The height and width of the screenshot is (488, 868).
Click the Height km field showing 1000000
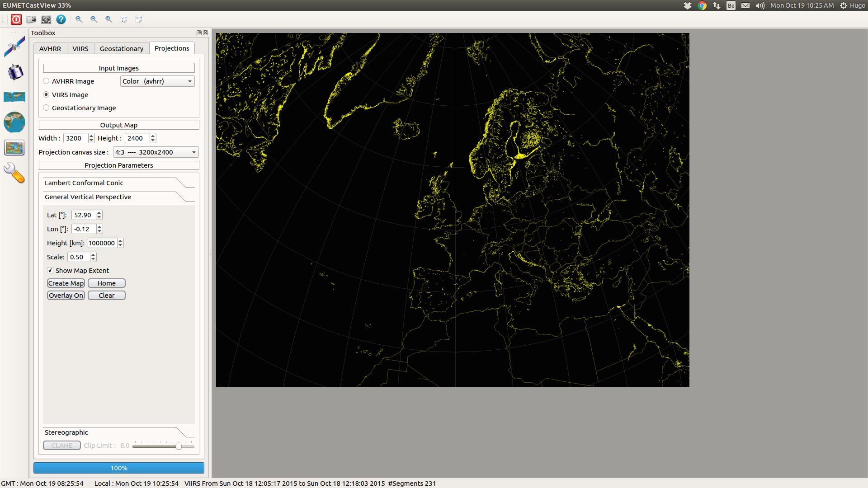(102, 243)
